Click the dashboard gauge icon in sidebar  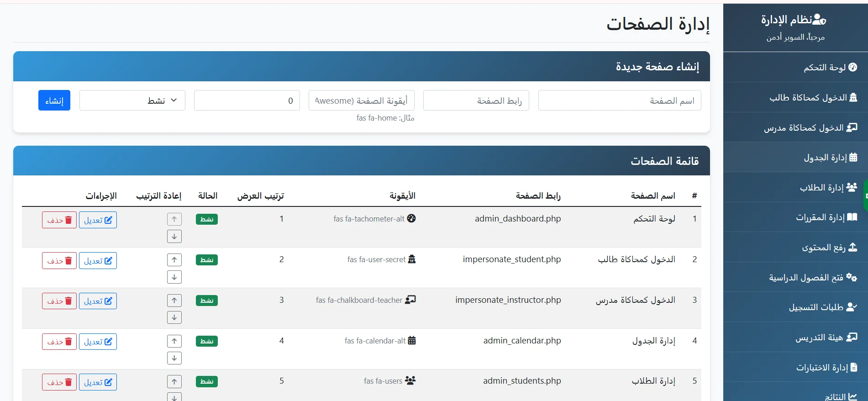852,67
